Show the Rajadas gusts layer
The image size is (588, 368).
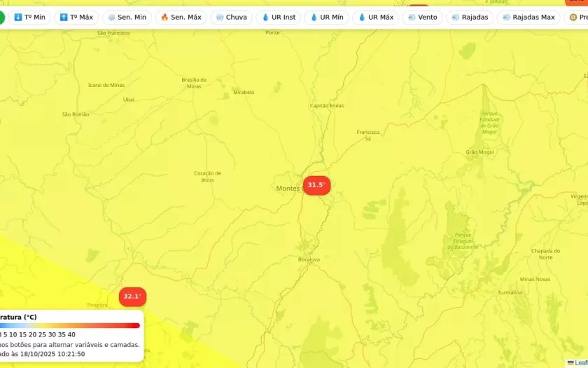click(x=470, y=18)
